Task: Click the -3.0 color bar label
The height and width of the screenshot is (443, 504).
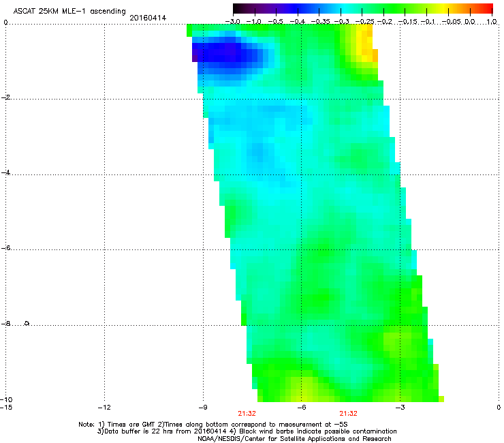Action: [x=232, y=22]
